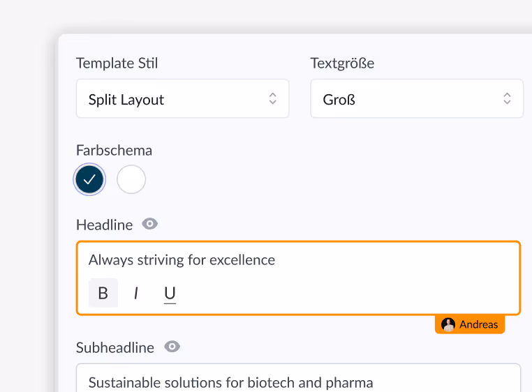
Task: Open the Textgröße dropdown showing Groß
Action: click(x=417, y=98)
